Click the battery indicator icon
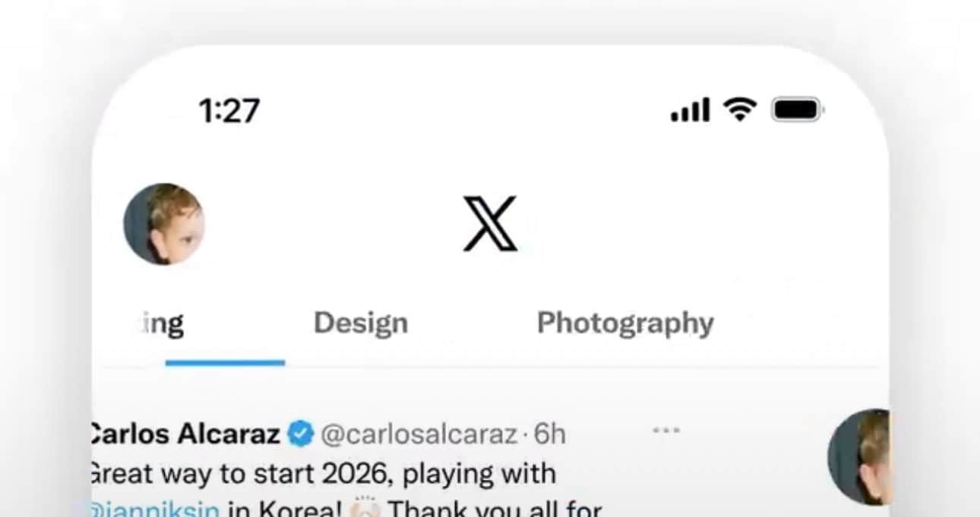Screen dimensions: 980x517 [x=797, y=110]
